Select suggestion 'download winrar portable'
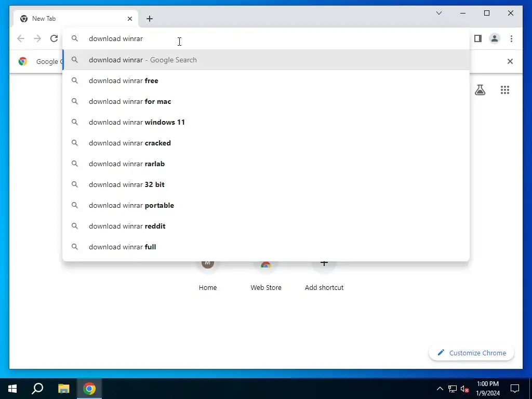Image resolution: width=532 pixels, height=399 pixels. click(x=266, y=205)
